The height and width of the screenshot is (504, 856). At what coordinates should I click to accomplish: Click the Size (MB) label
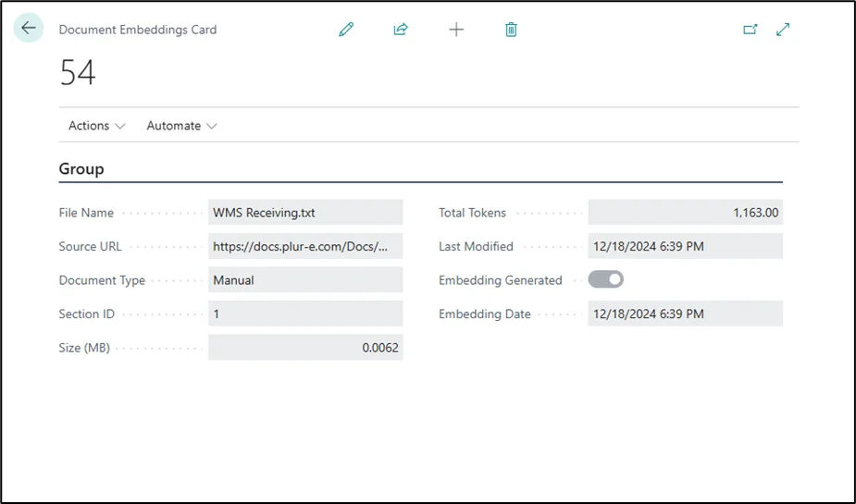(x=84, y=348)
